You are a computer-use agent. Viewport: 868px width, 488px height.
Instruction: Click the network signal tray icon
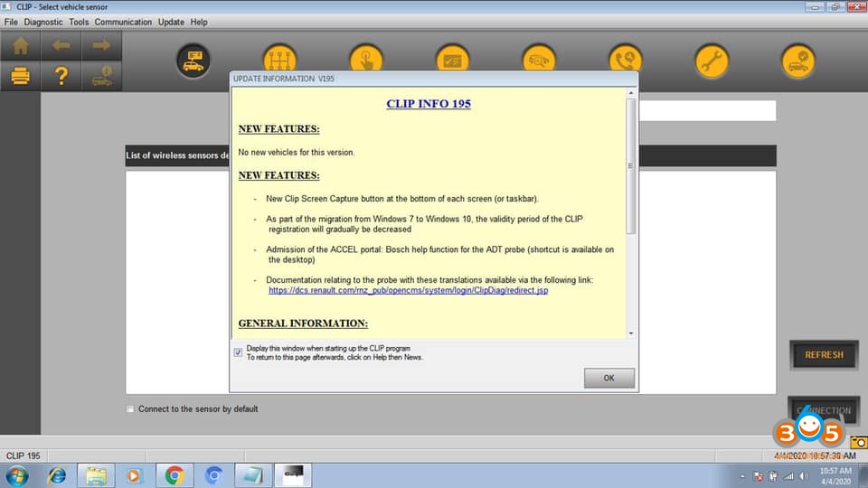[788, 476]
